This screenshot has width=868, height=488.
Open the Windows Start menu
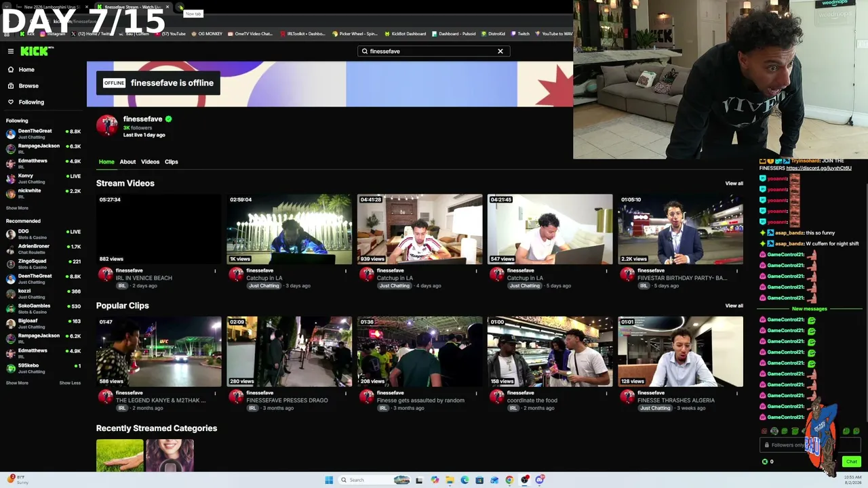(329, 480)
